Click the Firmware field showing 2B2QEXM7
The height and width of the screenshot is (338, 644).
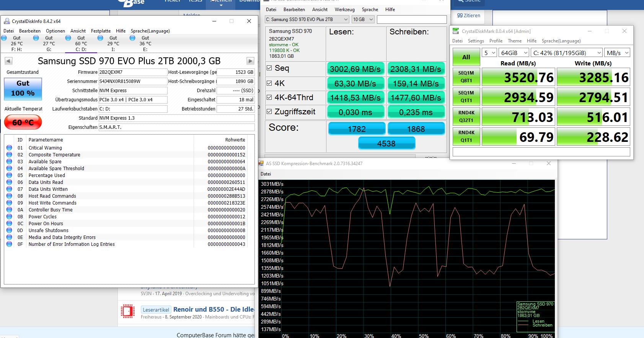click(133, 72)
